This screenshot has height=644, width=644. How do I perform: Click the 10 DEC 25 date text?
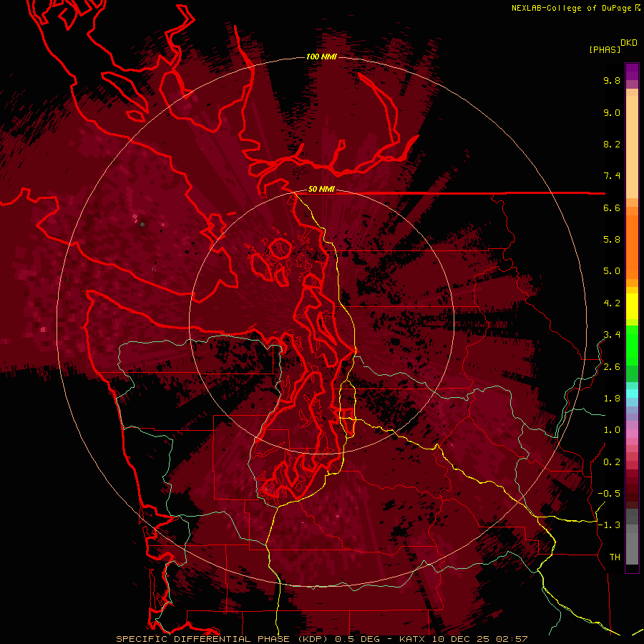462,639
